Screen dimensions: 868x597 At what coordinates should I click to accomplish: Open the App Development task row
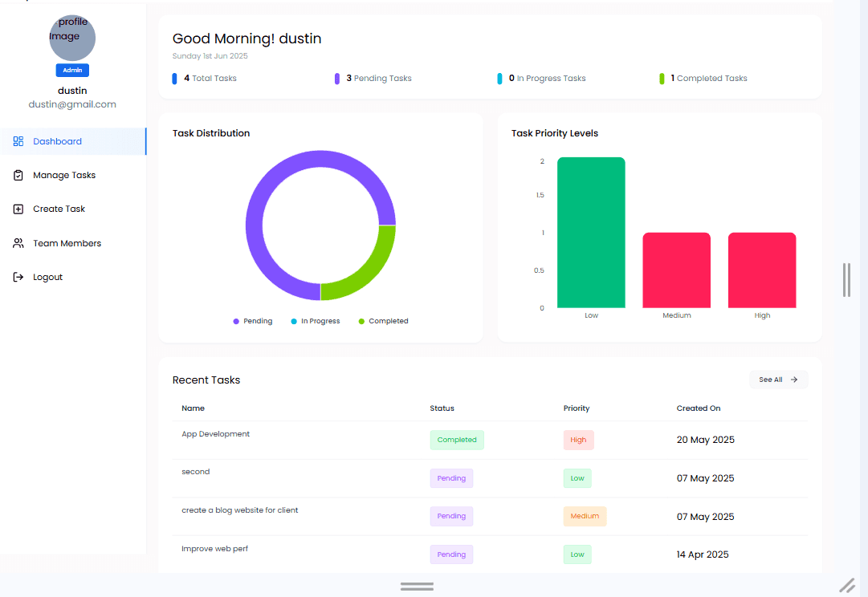point(490,440)
